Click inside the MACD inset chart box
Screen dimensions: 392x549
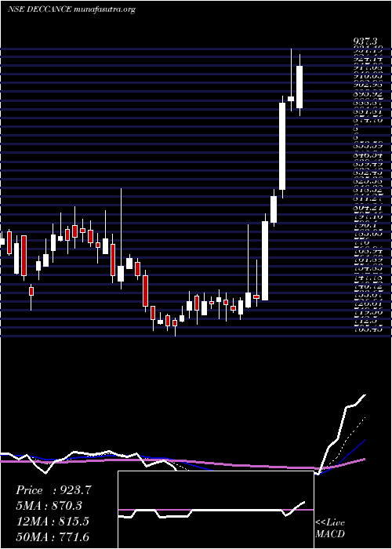(x=216, y=510)
